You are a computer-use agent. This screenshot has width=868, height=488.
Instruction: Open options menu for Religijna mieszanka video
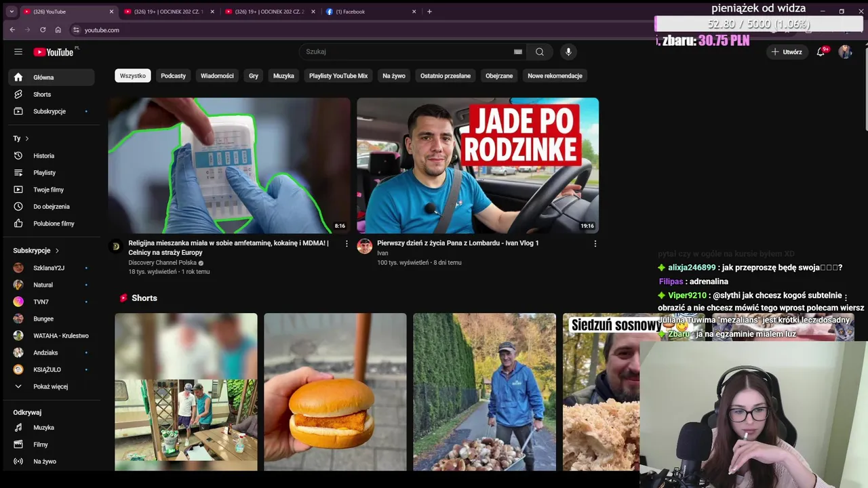pyautogui.click(x=347, y=243)
